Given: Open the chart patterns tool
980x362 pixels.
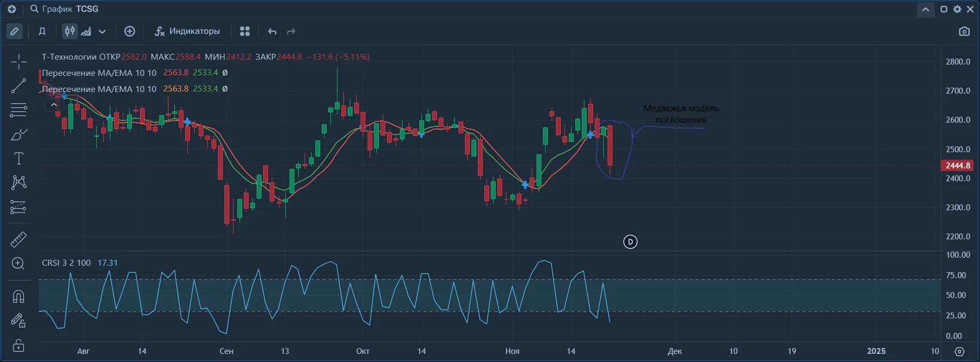Looking at the screenshot, I should pos(18,182).
